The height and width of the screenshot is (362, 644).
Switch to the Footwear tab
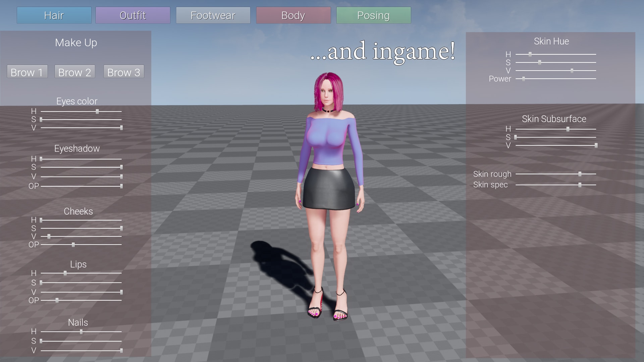click(x=213, y=15)
